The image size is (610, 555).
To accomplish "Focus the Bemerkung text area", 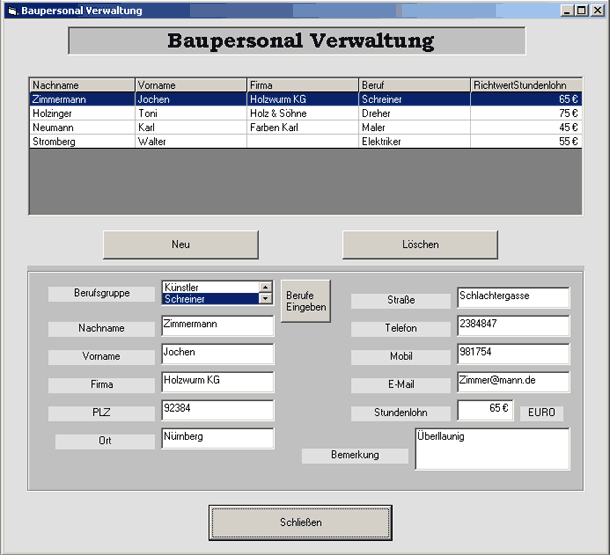I will [x=491, y=449].
